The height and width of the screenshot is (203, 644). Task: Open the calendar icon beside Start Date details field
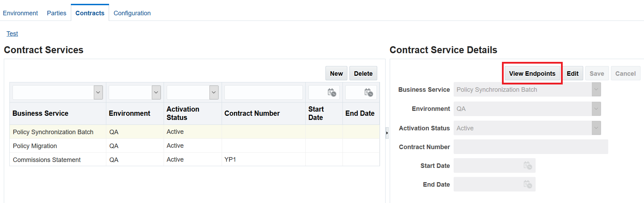pos(528,165)
